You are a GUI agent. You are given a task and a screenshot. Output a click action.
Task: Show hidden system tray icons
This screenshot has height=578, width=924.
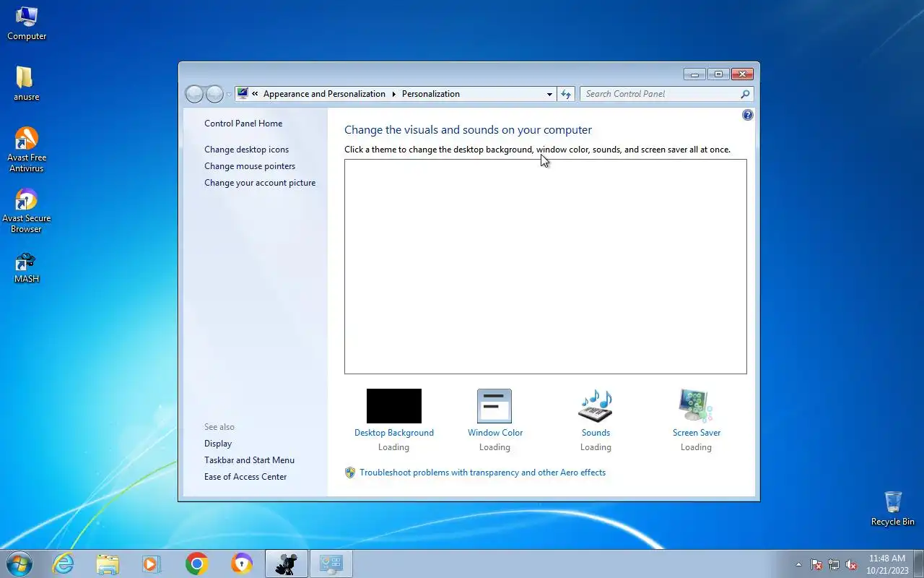click(798, 565)
